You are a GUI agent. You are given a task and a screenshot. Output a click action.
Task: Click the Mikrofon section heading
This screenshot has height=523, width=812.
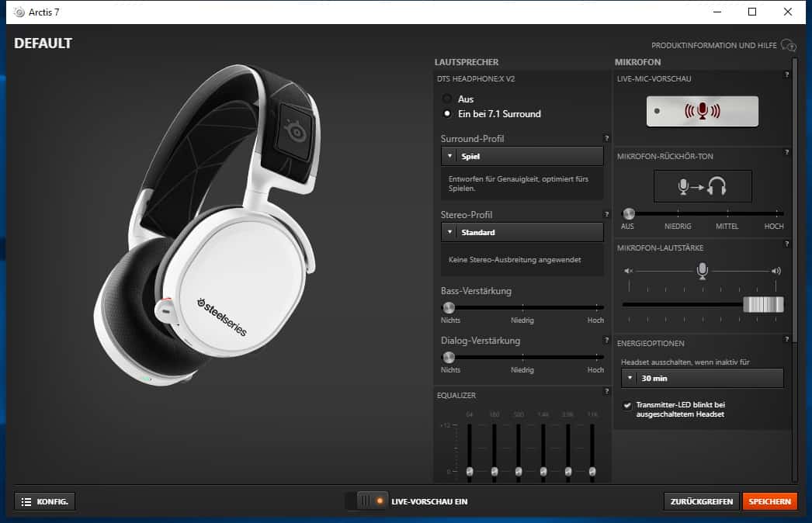(x=637, y=62)
